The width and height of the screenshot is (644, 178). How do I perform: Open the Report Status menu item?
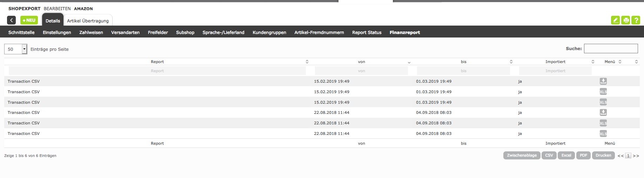tap(367, 32)
